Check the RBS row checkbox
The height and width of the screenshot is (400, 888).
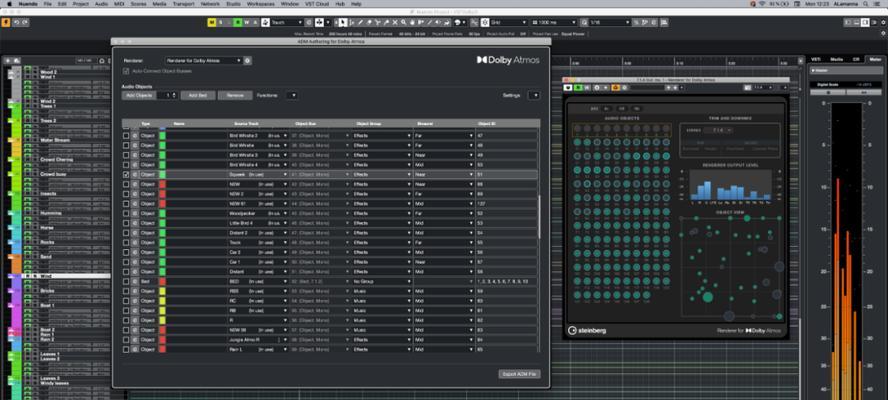(x=126, y=291)
